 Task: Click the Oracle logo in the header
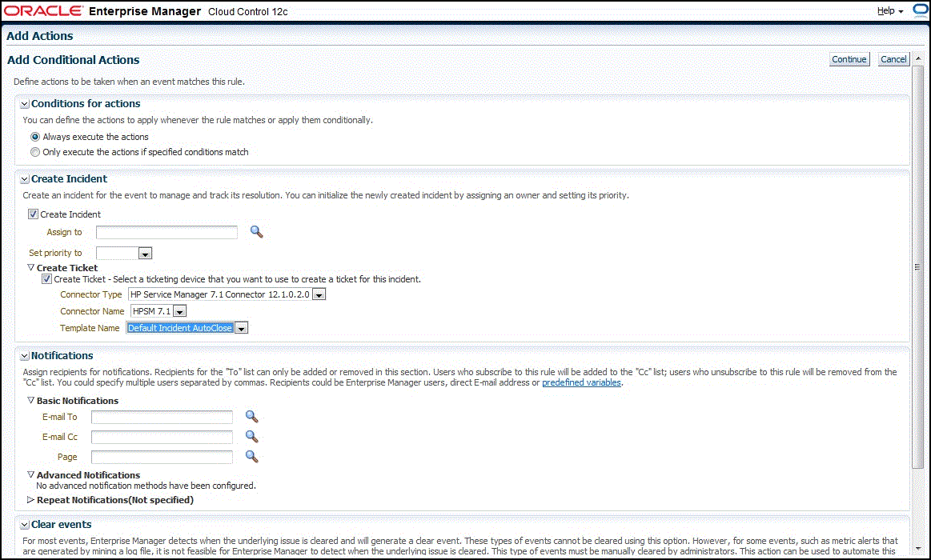click(x=44, y=10)
